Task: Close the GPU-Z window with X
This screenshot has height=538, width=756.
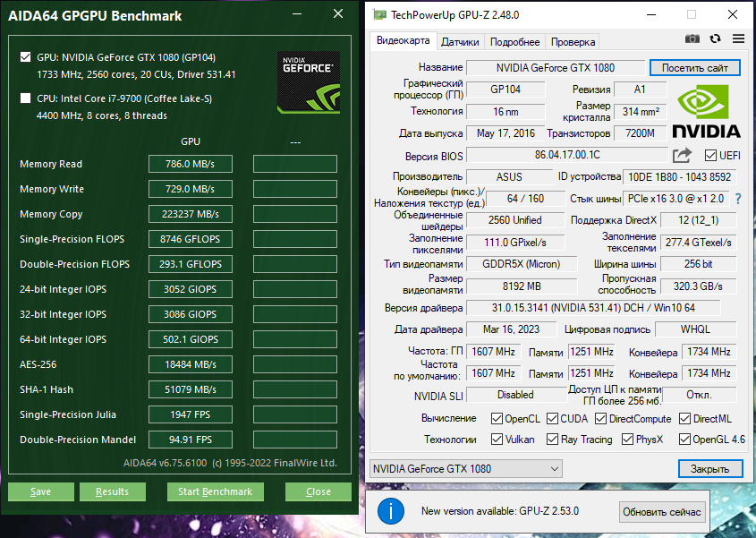Action: tap(733, 14)
